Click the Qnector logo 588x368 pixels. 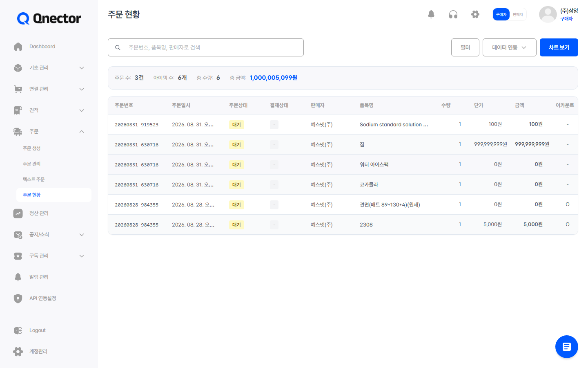[x=49, y=18]
